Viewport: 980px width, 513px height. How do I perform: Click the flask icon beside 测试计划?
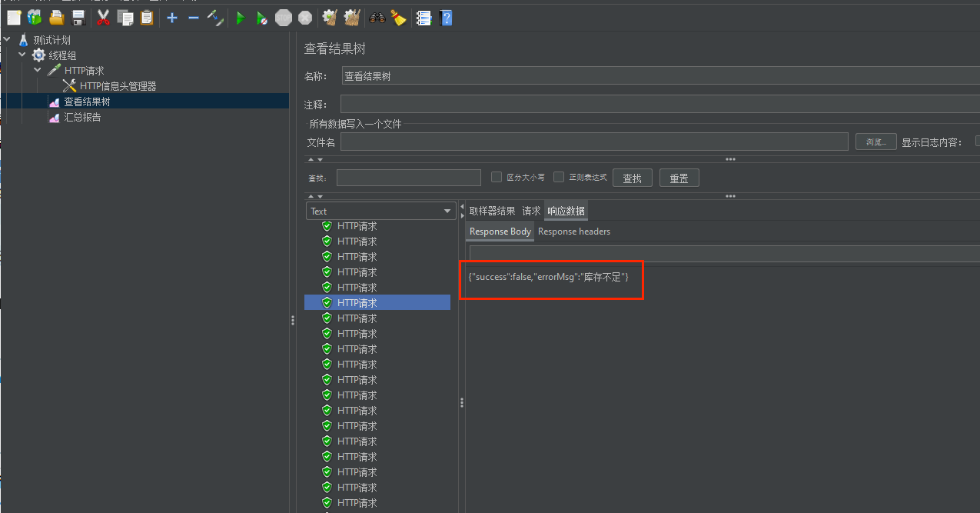click(x=23, y=40)
